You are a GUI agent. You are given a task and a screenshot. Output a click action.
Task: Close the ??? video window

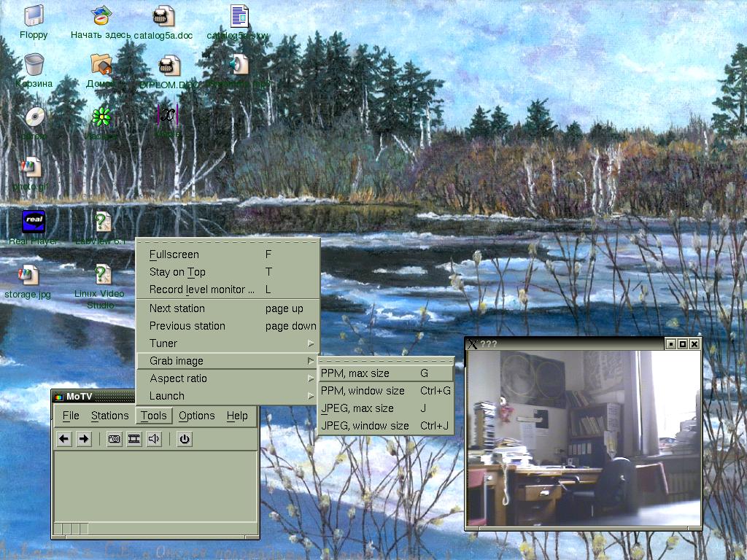click(x=694, y=344)
